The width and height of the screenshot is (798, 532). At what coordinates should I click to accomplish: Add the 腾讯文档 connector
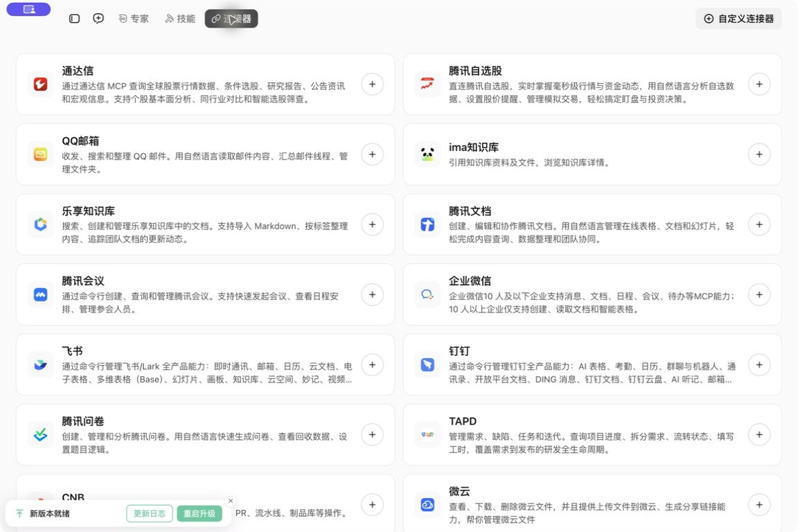coord(759,224)
